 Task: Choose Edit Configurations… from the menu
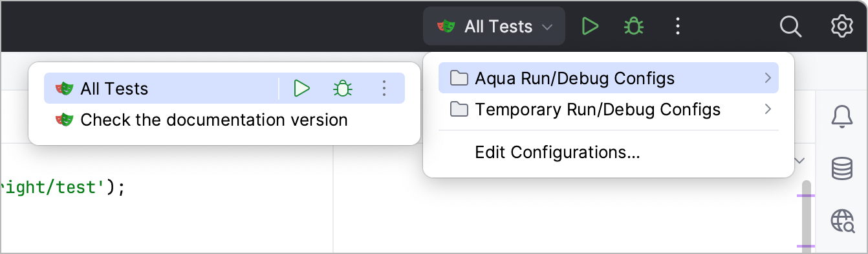coord(558,152)
